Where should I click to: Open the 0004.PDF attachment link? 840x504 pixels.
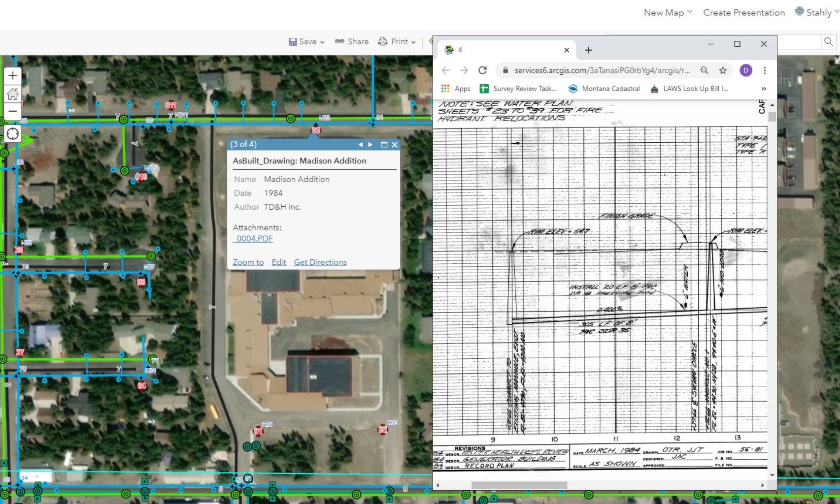click(x=253, y=239)
